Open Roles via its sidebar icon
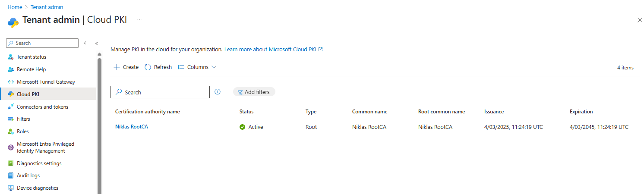This screenshot has width=644, height=194. click(x=11, y=131)
